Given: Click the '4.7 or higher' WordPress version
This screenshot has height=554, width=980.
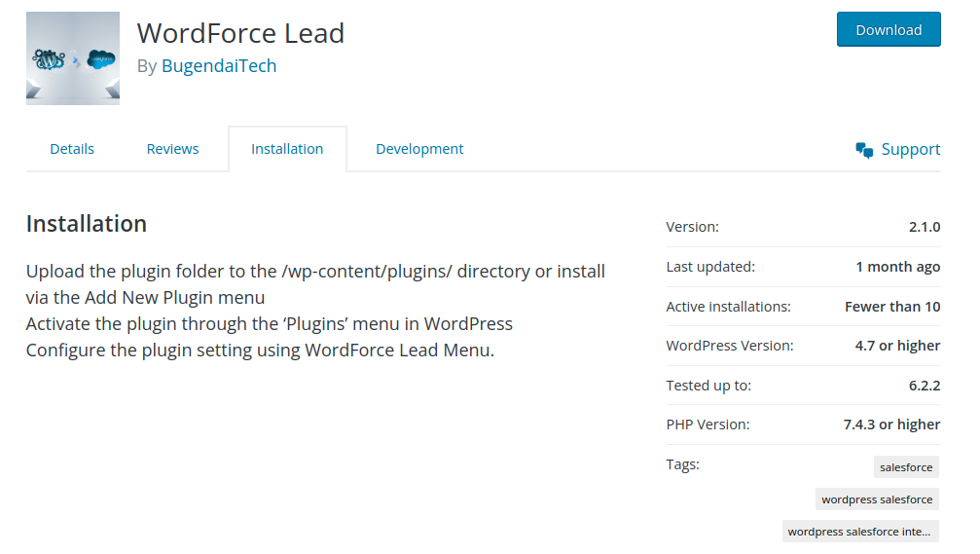Looking at the screenshot, I should [897, 346].
